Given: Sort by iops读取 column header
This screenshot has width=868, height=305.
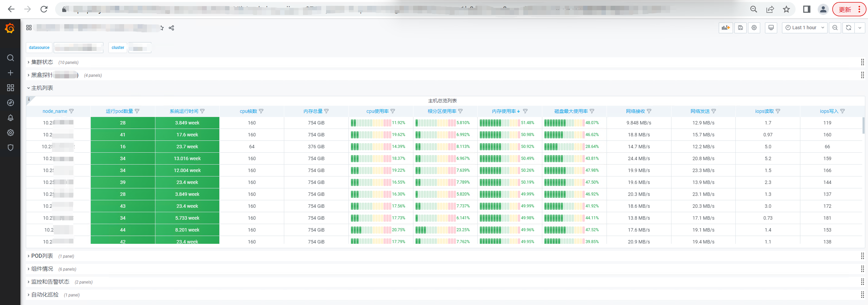Looking at the screenshot, I should 765,111.
